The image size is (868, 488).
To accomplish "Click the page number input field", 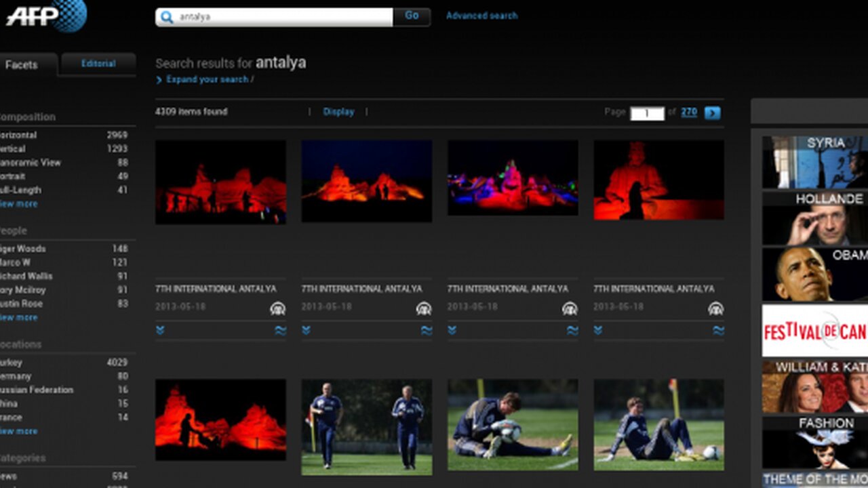I will [x=647, y=114].
